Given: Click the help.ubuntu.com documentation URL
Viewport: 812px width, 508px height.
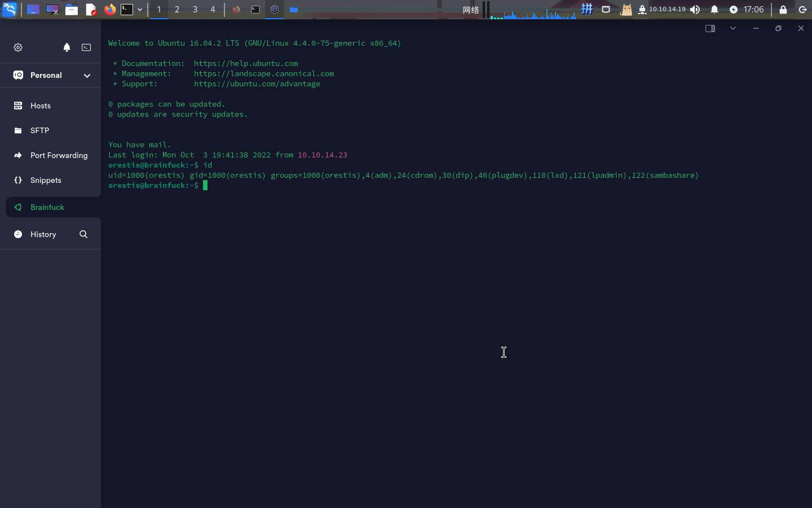Looking at the screenshot, I should point(246,63).
